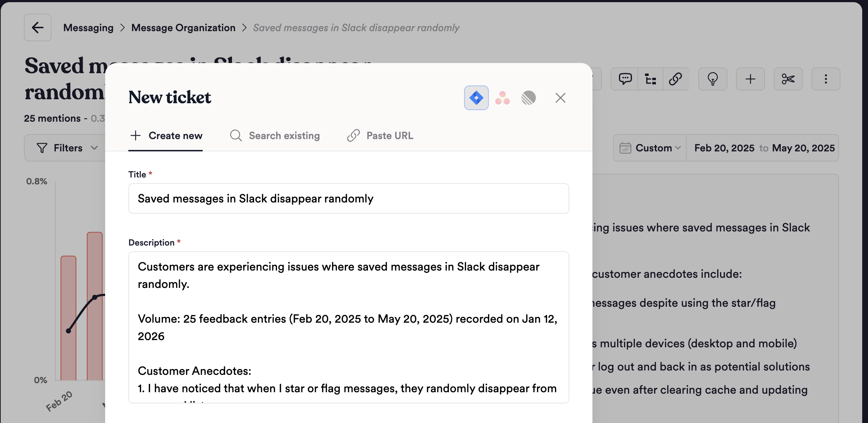Switch to the Search existing tab
868x423 pixels.
[275, 135]
